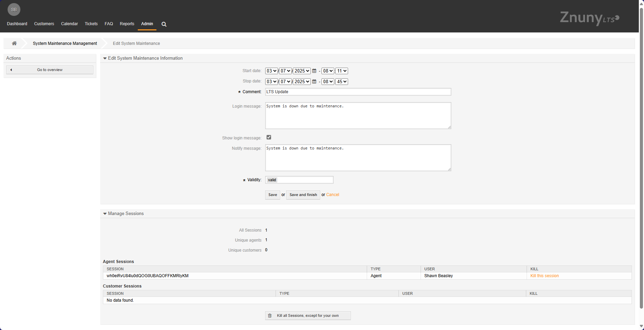The height and width of the screenshot is (330, 644).
Task: Click the home icon in breadcrumb
Action: point(14,43)
